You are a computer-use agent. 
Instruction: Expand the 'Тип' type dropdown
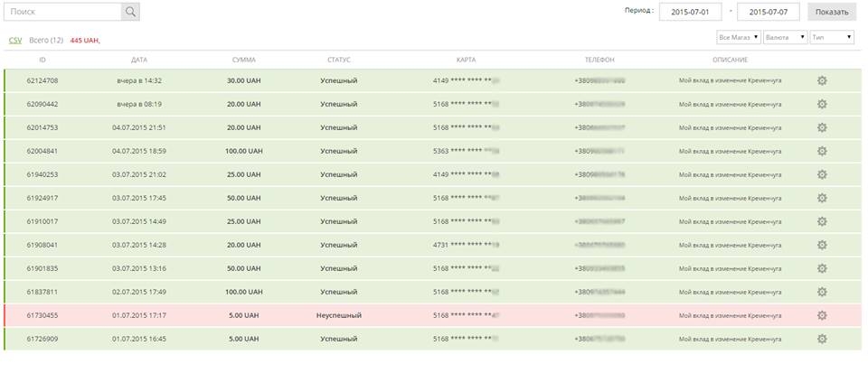tap(832, 38)
